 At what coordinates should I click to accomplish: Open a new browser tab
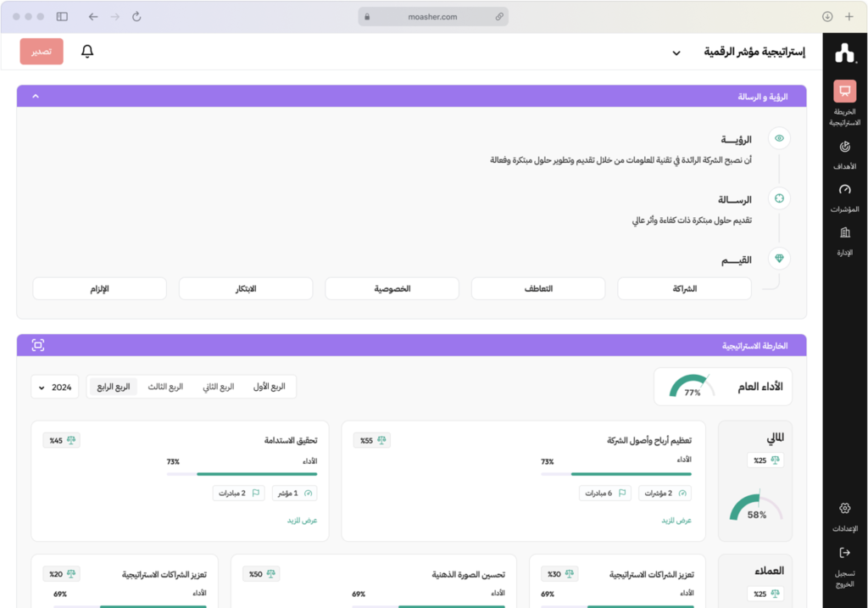click(x=849, y=17)
